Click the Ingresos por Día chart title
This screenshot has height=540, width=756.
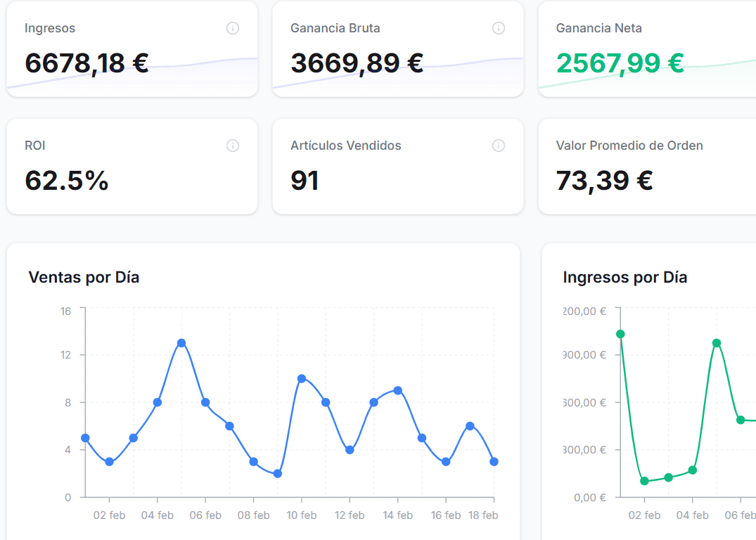coord(624,277)
